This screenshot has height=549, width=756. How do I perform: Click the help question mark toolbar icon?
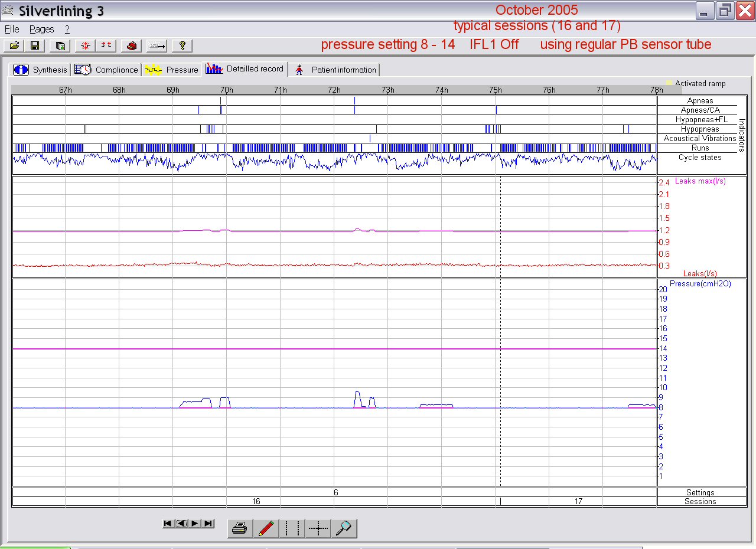point(182,45)
